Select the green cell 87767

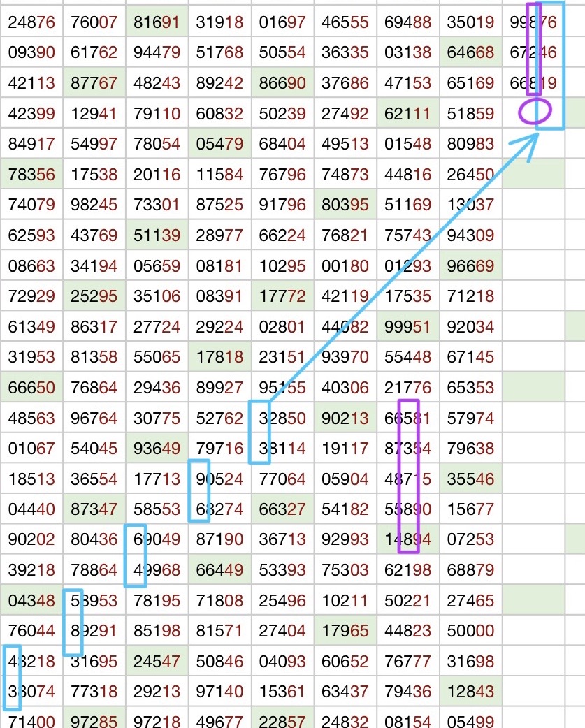[x=94, y=83]
